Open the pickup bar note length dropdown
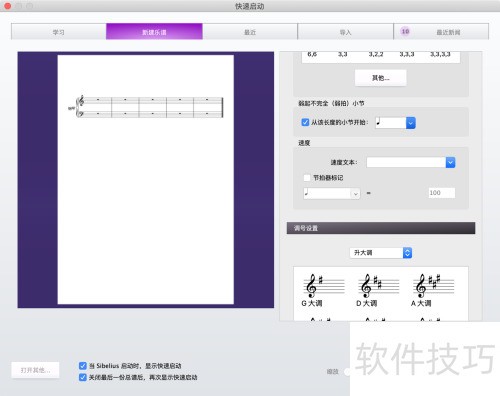Image resolution: width=500 pixels, height=396 pixels. (411, 123)
